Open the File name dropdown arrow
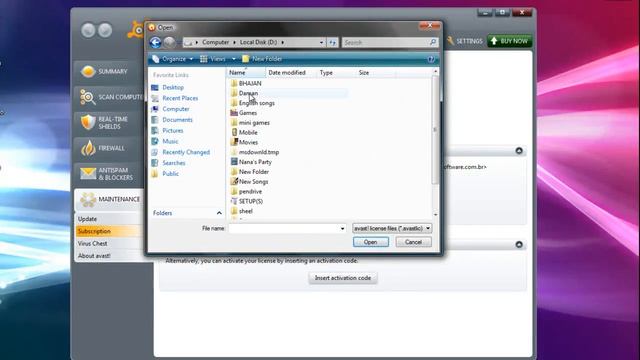The width and height of the screenshot is (640, 360). [x=342, y=229]
